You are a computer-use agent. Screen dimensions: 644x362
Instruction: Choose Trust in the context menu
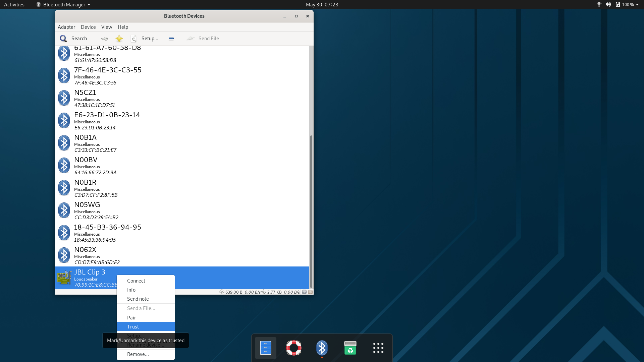(x=146, y=327)
